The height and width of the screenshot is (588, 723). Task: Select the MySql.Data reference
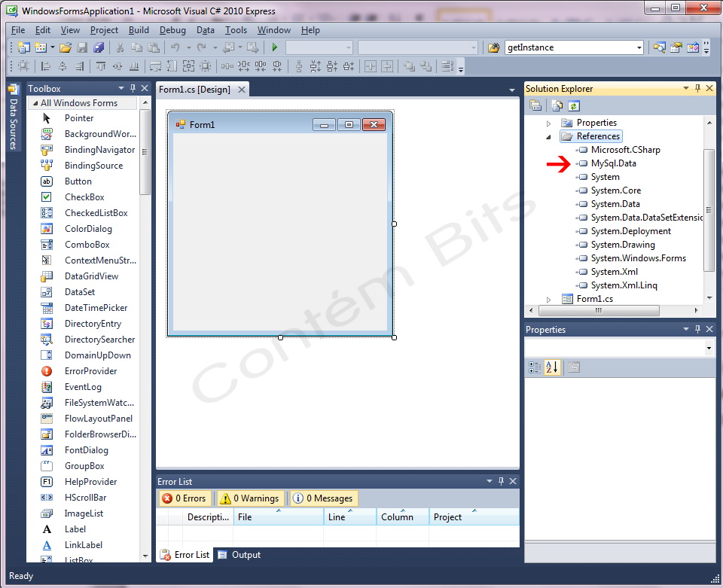(x=613, y=163)
